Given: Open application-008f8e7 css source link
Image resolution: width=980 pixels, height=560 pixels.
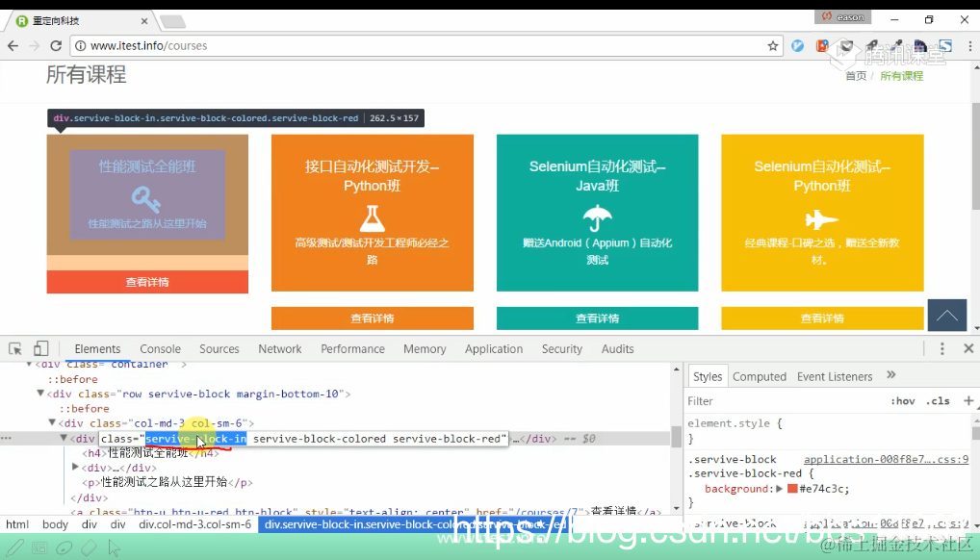Looking at the screenshot, I should [x=886, y=459].
